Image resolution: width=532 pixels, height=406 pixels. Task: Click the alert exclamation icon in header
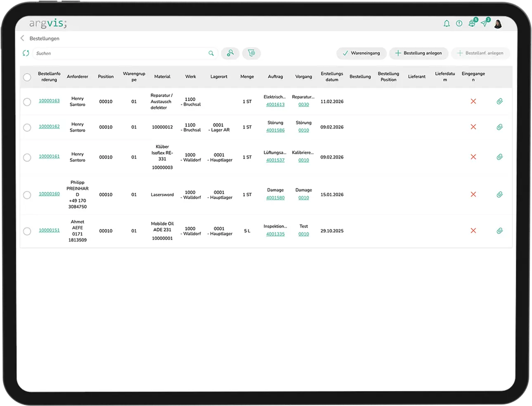[x=459, y=24]
